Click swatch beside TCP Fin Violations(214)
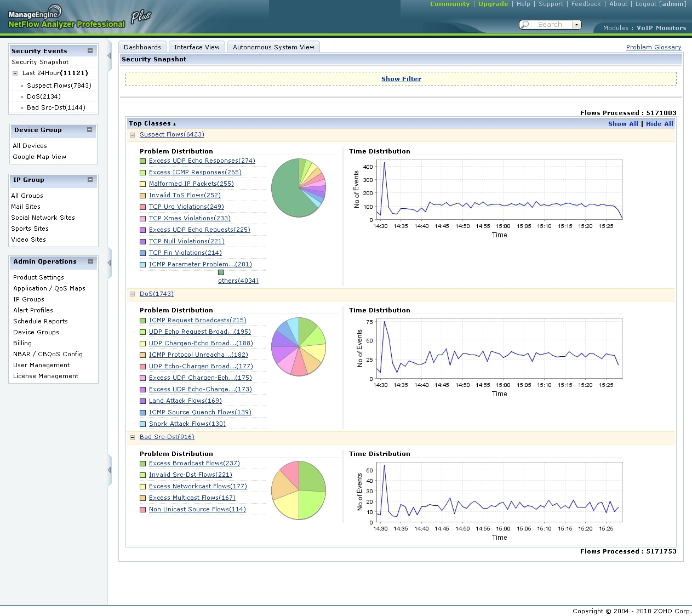The height and width of the screenshot is (616, 692). (142, 253)
